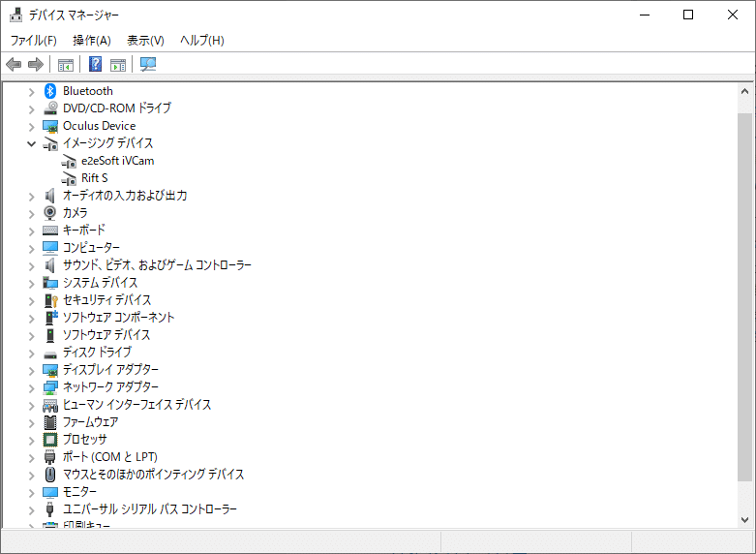Expand the モニター node
Viewport: 756px width, 554px height.
31,493
